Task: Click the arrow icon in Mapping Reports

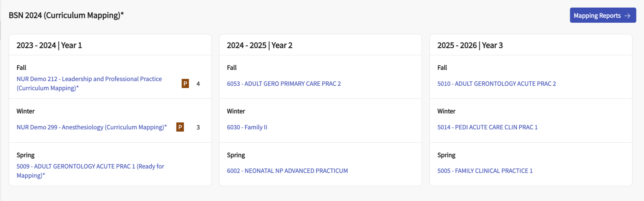Action: pyautogui.click(x=627, y=16)
